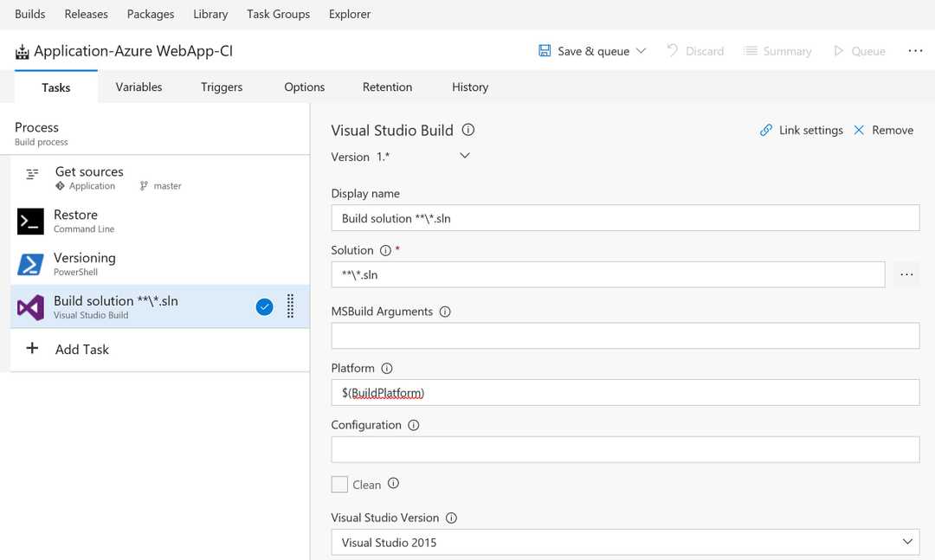Viewport: 935px width, 560px height.
Task: Click the MSBuild Arguments info icon
Action: 445,312
